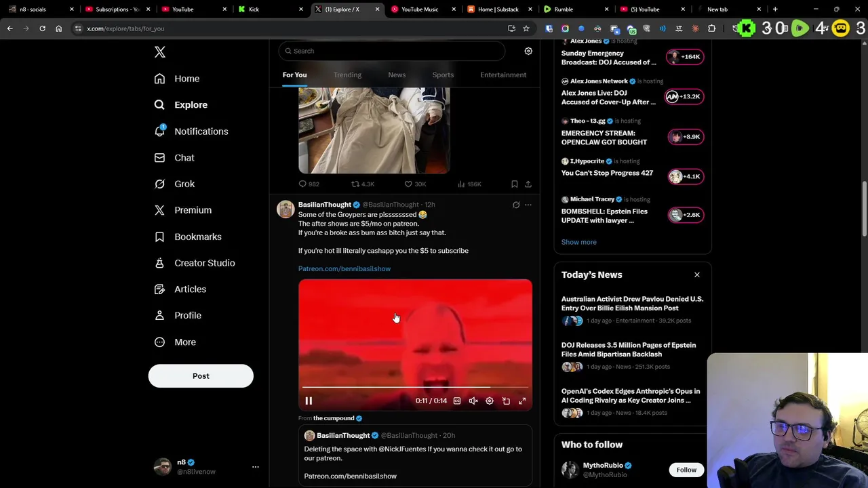Open a new browser tab plus button
This screenshot has width=868, height=488.
tap(775, 9)
